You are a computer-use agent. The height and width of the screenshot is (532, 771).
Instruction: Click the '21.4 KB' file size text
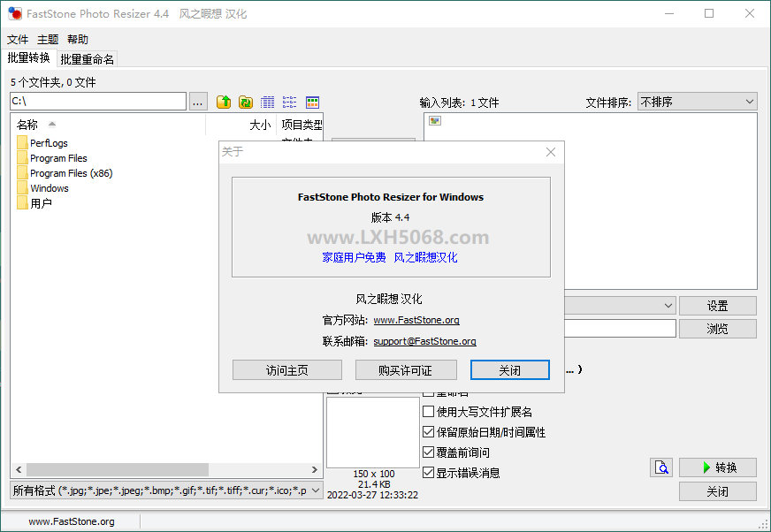tap(374, 484)
